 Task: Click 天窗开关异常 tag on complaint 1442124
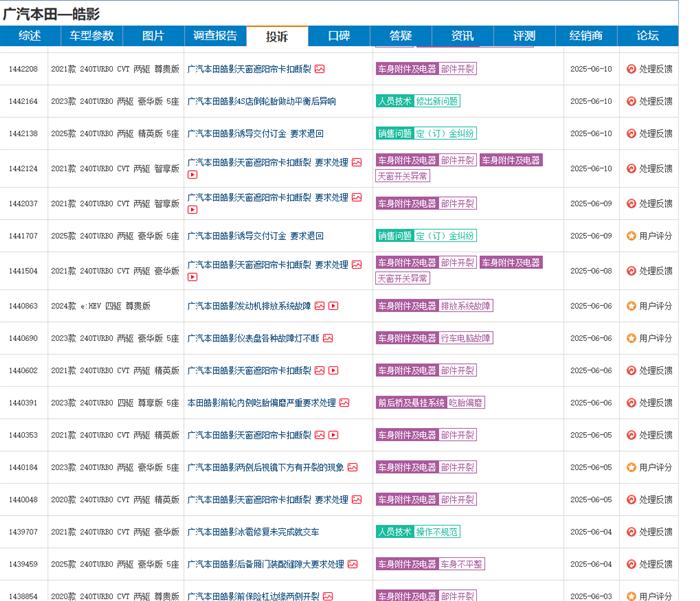(x=403, y=176)
